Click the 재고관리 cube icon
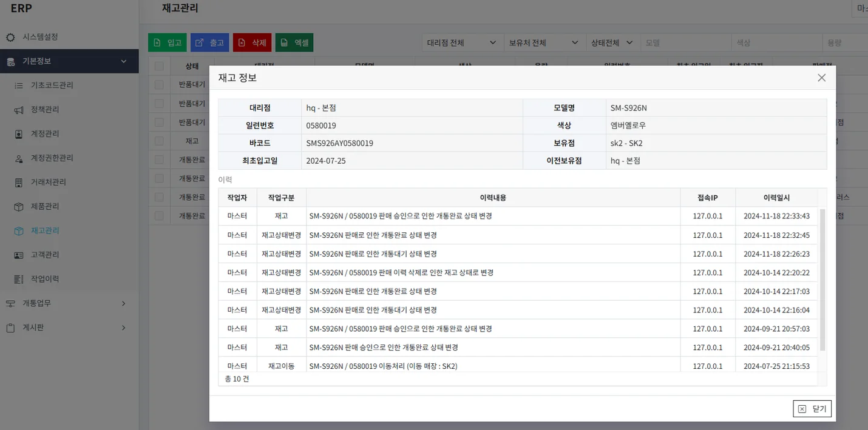 [19, 231]
